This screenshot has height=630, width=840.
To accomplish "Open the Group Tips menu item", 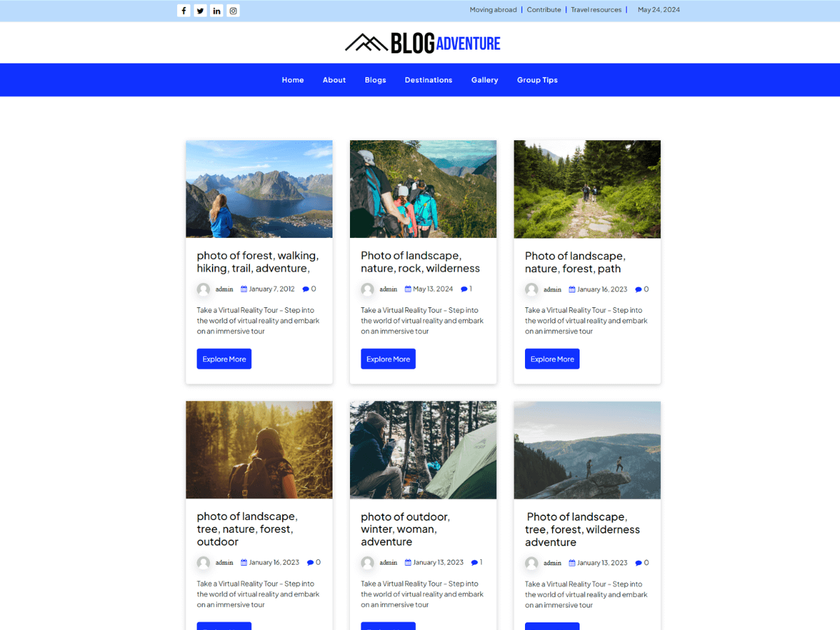I will click(537, 80).
